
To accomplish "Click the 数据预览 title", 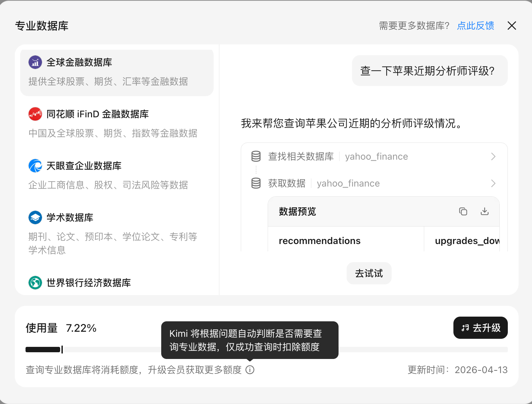I will 298,211.
